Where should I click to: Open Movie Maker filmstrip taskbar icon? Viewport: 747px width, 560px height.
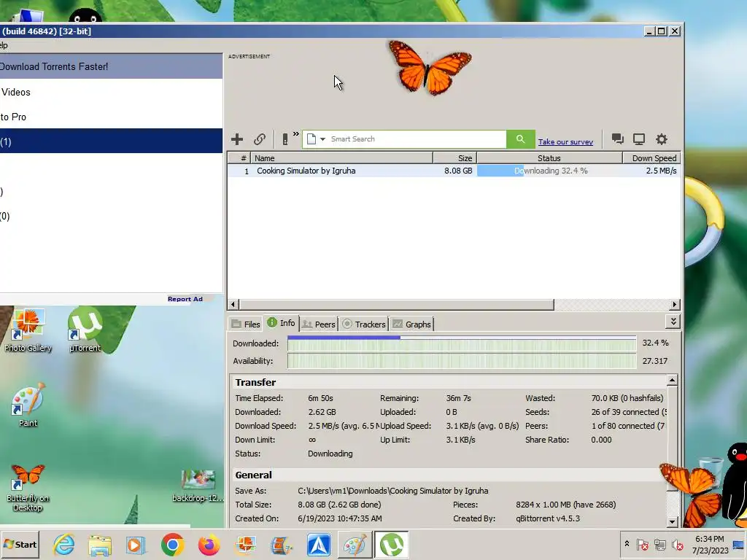pyautogui.click(x=282, y=544)
